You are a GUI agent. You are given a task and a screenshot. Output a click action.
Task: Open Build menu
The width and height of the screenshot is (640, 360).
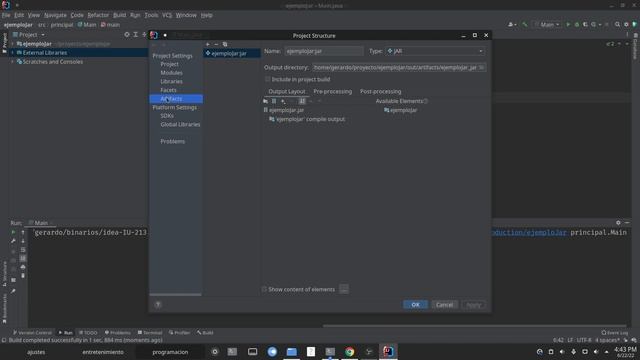(120, 15)
